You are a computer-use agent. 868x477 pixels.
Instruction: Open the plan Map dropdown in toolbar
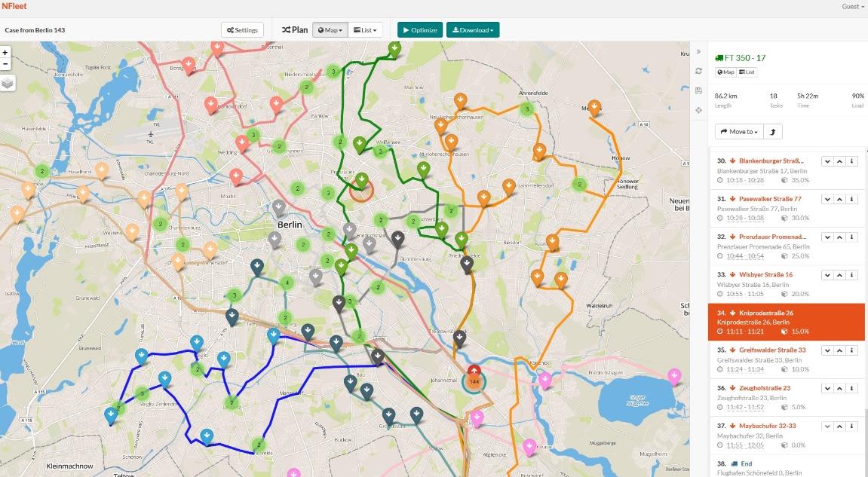(x=330, y=30)
